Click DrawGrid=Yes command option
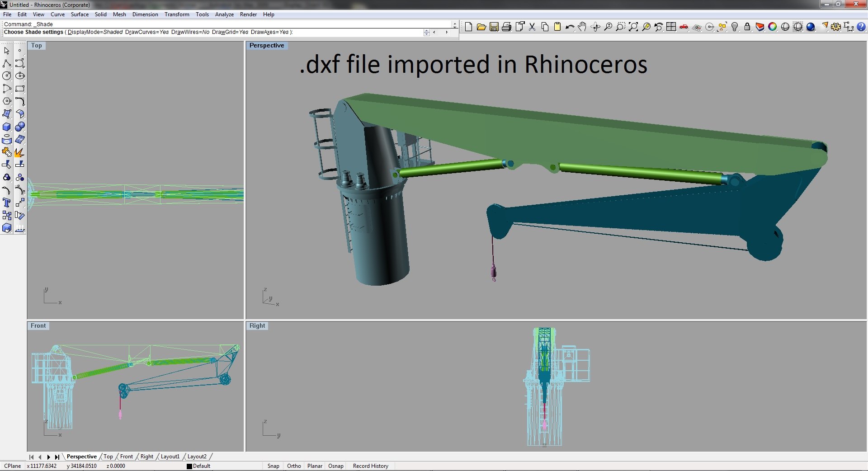Viewport: 868px width, 471px height. [230, 32]
